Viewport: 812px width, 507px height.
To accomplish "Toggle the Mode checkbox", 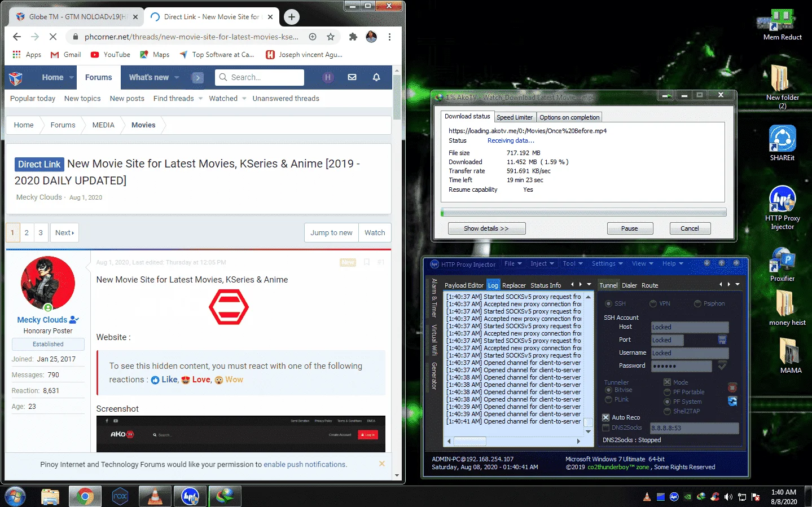I will 667,382.
